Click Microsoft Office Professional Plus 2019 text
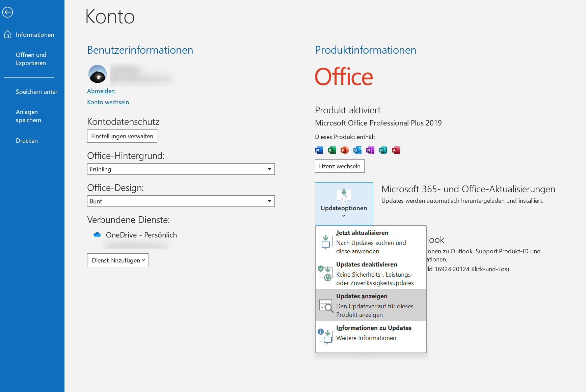This screenshot has width=586, height=392. (x=378, y=123)
